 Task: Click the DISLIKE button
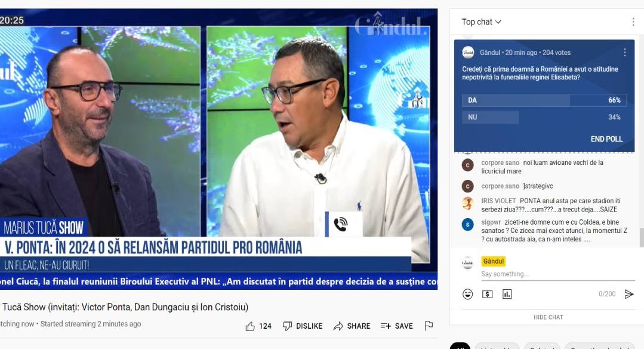[x=303, y=326]
